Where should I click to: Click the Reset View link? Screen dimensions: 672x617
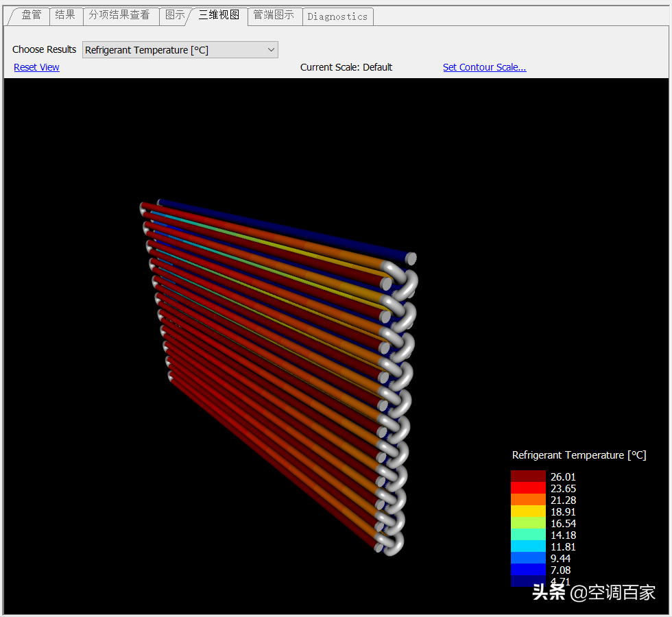(x=36, y=67)
